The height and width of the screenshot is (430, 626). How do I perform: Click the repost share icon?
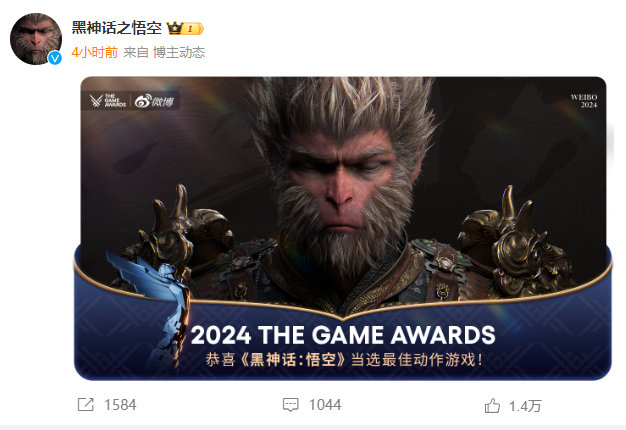click(x=85, y=404)
